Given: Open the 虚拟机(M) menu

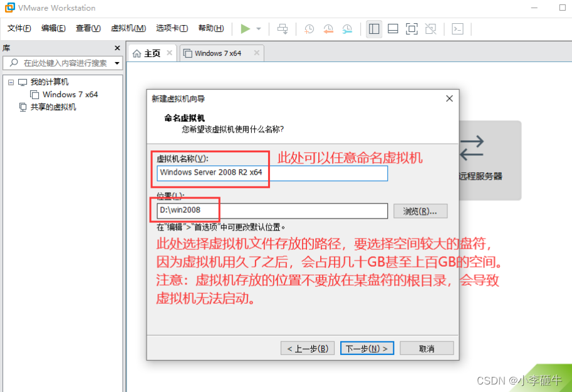Looking at the screenshot, I should point(128,28).
